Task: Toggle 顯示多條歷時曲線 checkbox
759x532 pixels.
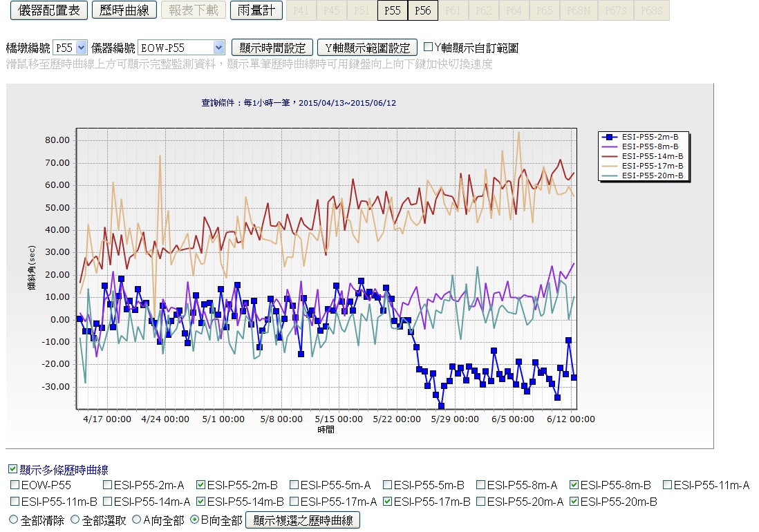Action: (12, 470)
